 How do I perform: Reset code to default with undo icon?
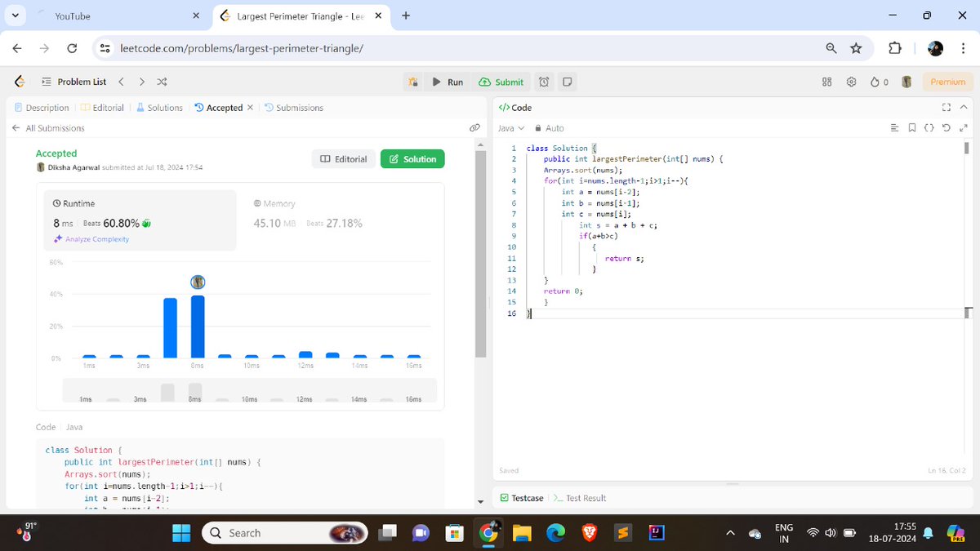coord(947,128)
